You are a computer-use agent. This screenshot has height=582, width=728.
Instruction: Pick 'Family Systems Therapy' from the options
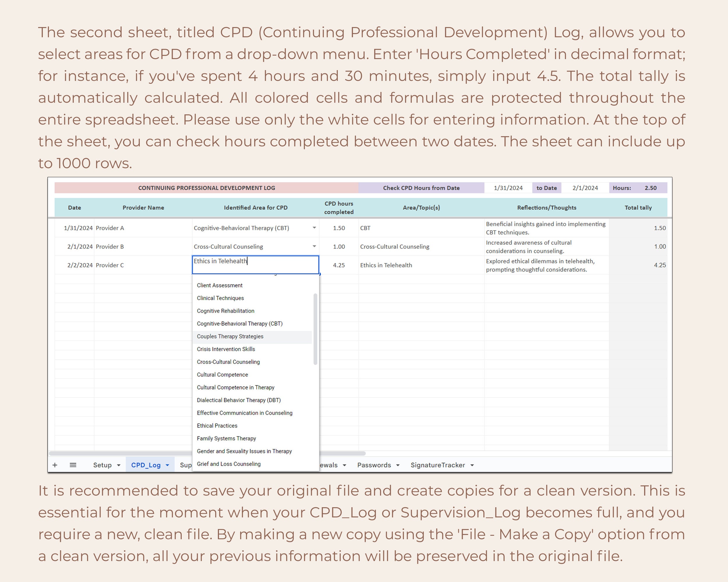tap(226, 438)
